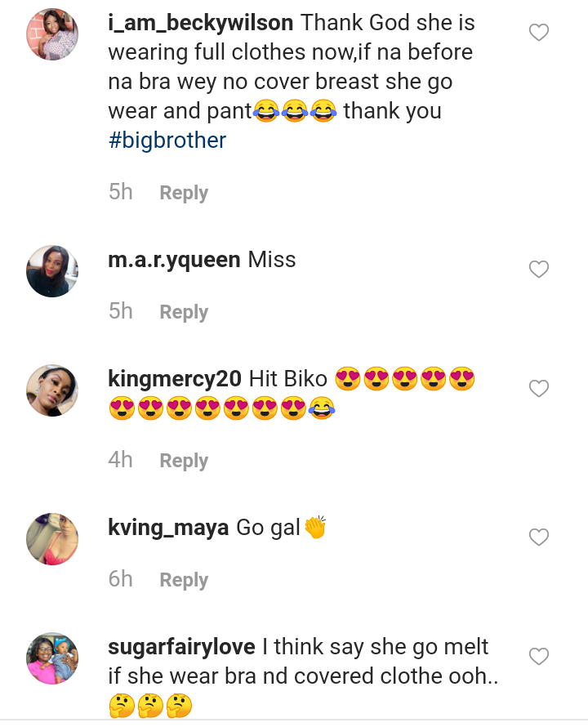Reply to kingmercy20's comment
The height and width of the screenshot is (727, 588).
184,461
